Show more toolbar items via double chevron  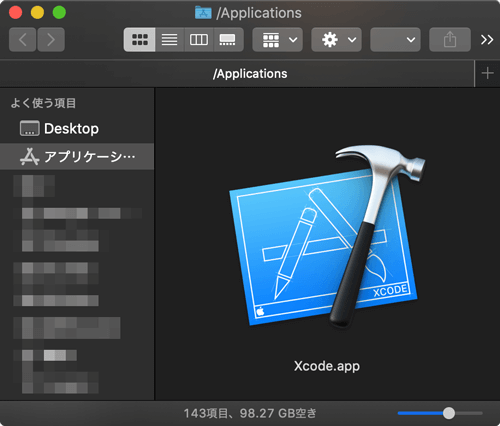[487, 40]
